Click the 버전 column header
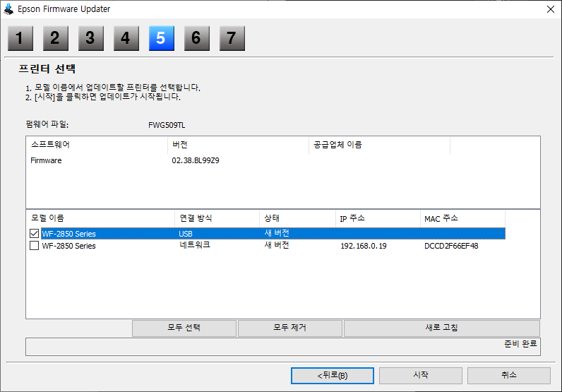The image size is (562, 392). pyautogui.click(x=239, y=145)
